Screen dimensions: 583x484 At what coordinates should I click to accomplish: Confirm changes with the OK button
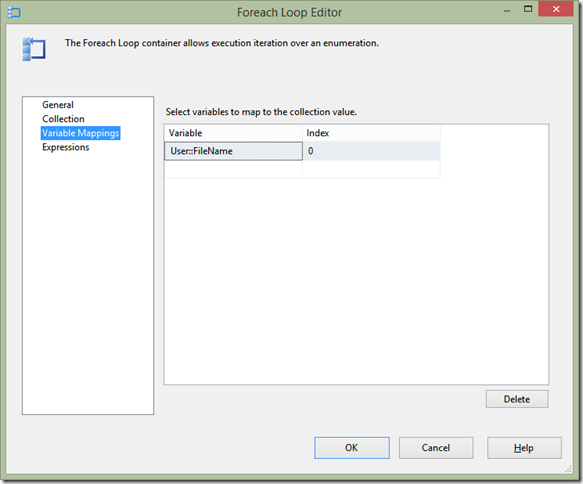[x=352, y=448]
